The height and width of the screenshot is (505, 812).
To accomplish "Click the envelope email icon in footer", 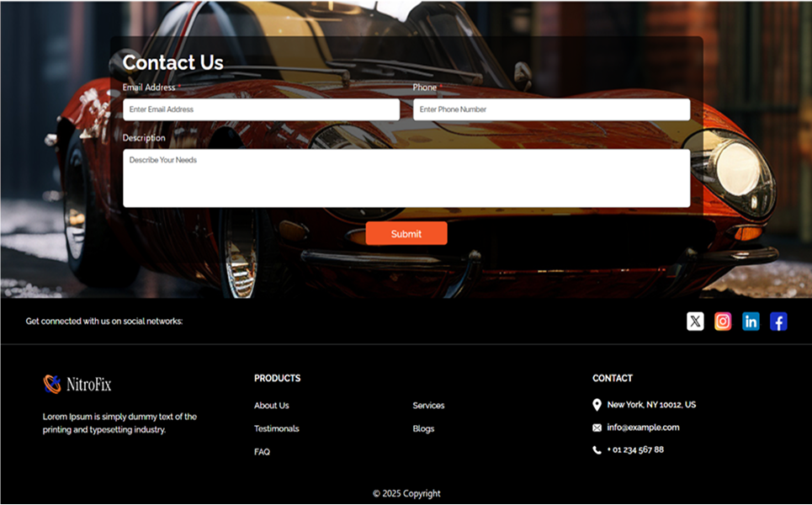I will tap(597, 428).
